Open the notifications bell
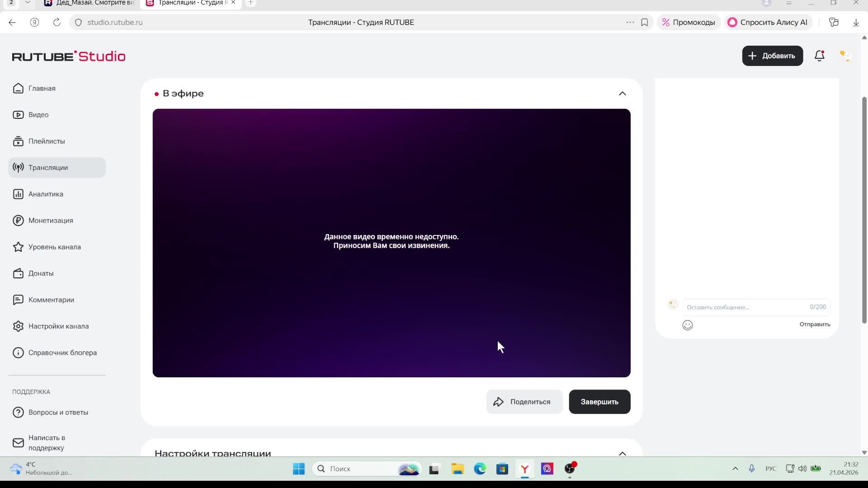 pyautogui.click(x=819, y=56)
